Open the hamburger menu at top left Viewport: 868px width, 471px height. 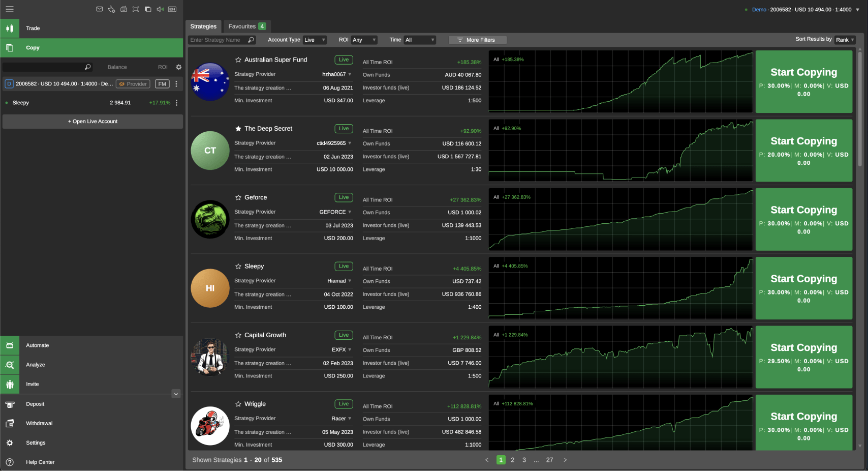tap(10, 9)
